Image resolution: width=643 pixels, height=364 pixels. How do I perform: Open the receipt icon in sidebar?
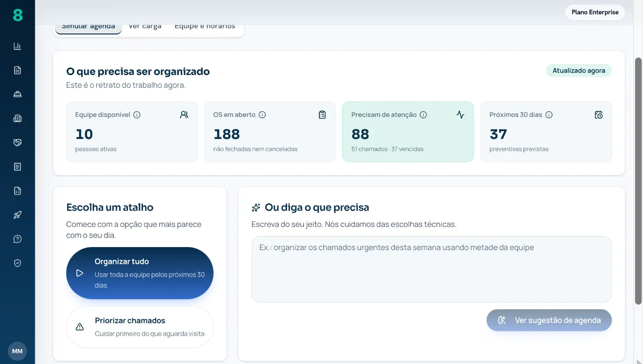(17, 167)
